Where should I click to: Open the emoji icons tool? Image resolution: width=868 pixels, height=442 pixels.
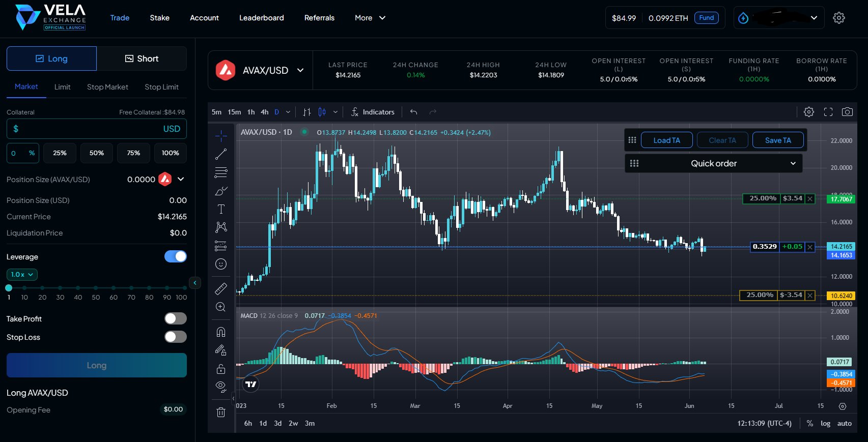pos(221,264)
